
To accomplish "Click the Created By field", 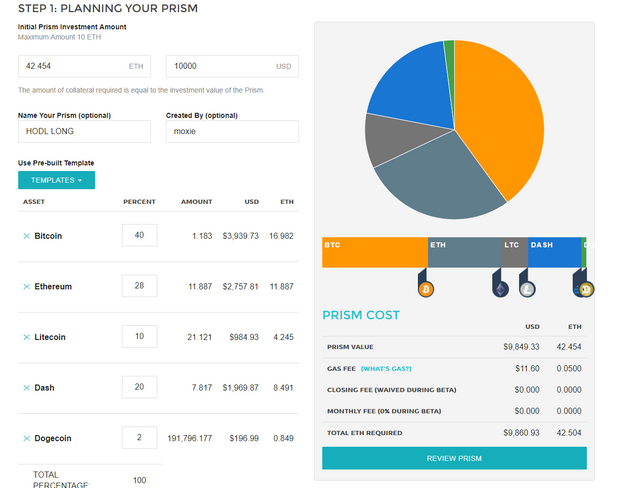I will [232, 131].
